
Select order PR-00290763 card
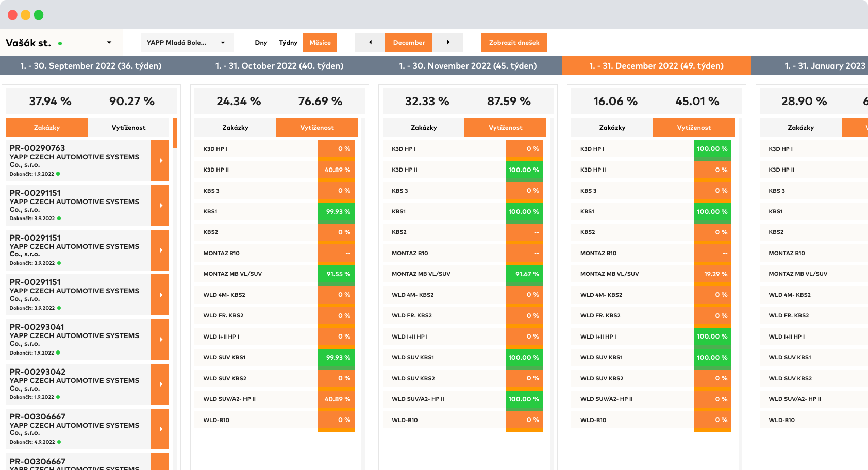coord(78,161)
